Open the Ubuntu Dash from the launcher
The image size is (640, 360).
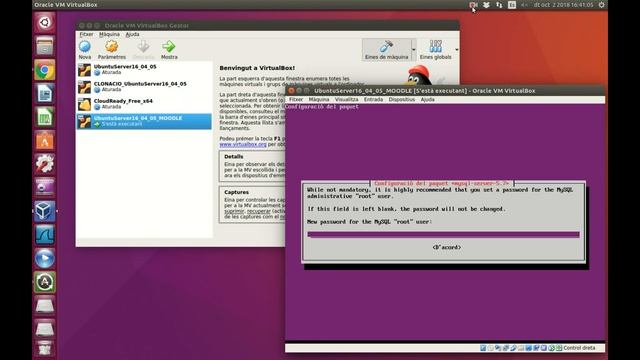[44, 22]
